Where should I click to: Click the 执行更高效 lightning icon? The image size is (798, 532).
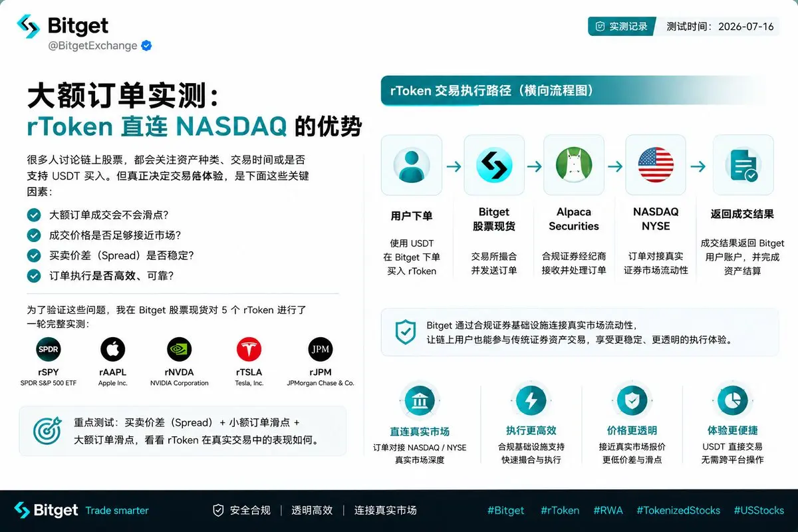pos(531,401)
